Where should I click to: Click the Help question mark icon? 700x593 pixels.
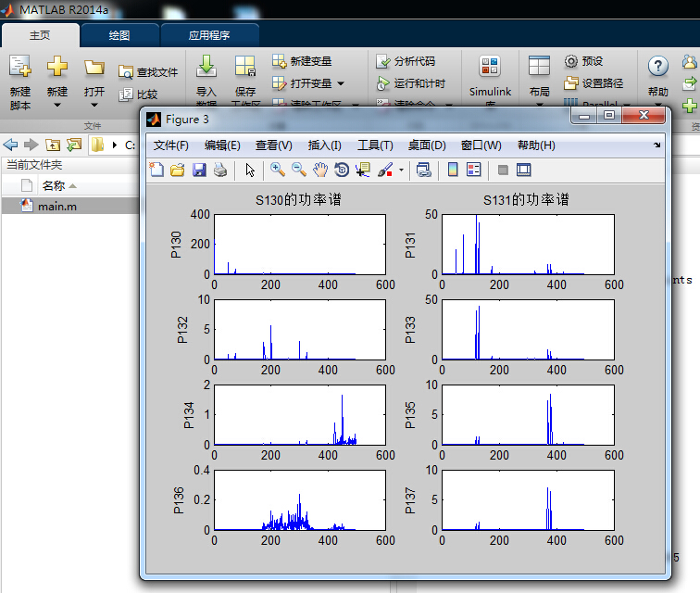pyautogui.click(x=658, y=66)
